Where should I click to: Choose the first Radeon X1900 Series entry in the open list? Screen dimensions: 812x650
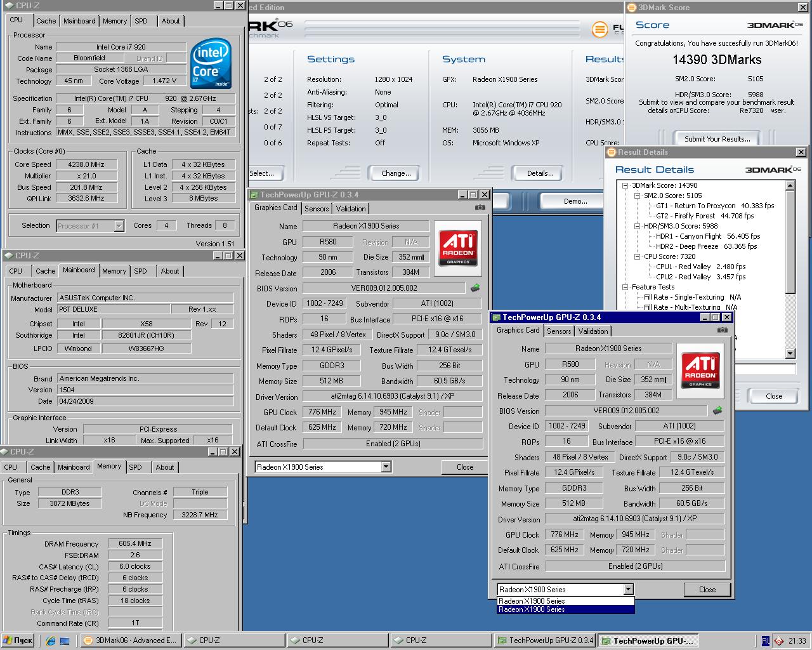565,600
